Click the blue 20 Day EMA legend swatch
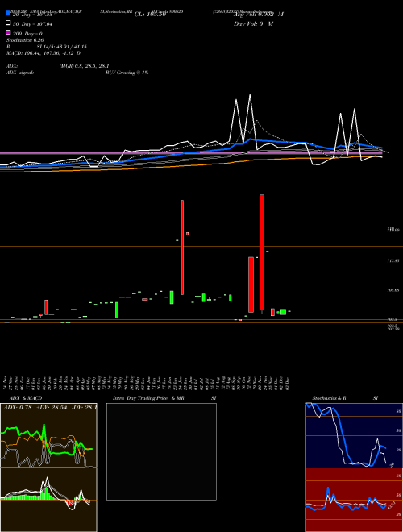Screen dimensions: 403x532 point(8,14)
